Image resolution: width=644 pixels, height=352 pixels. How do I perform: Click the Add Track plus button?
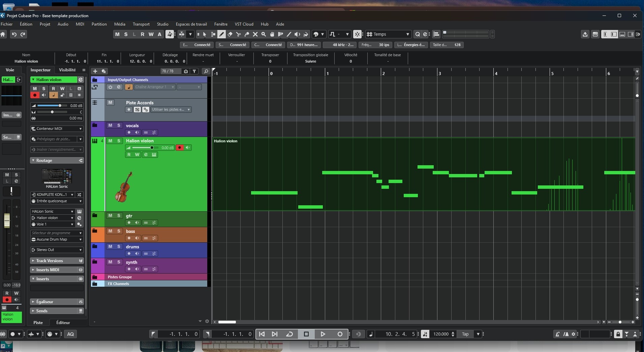pyautogui.click(x=95, y=71)
